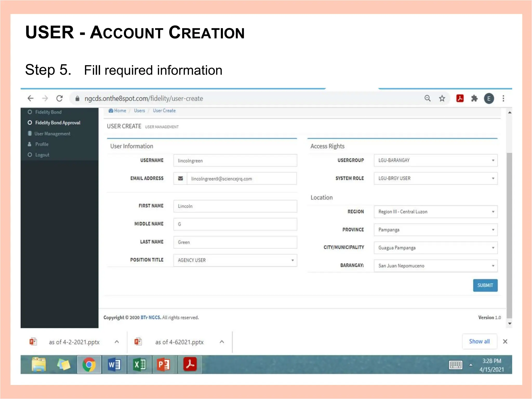The width and height of the screenshot is (532, 399).
Task: Click the on-screen keyboard tray icon
Action: (x=455, y=365)
